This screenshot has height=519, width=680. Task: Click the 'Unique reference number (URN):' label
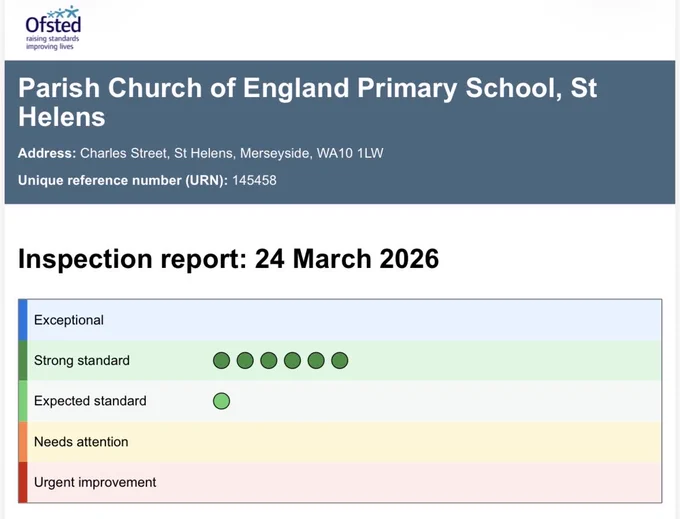coord(123,180)
